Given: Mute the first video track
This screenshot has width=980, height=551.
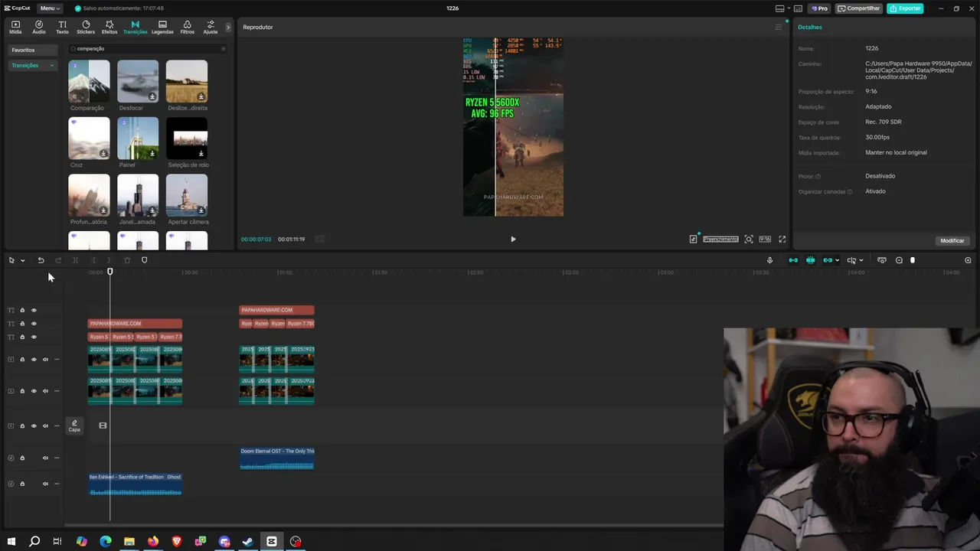Looking at the screenshot, I should tap(45, 359).
